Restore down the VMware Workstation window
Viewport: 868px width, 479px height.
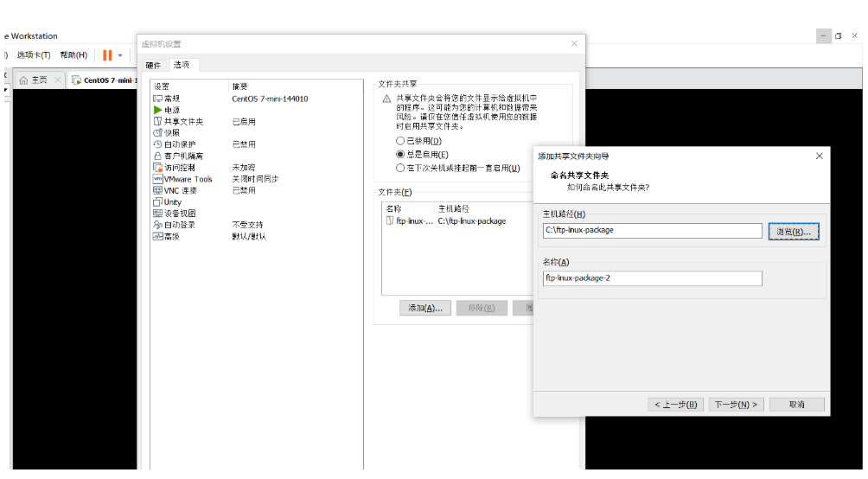839,36
